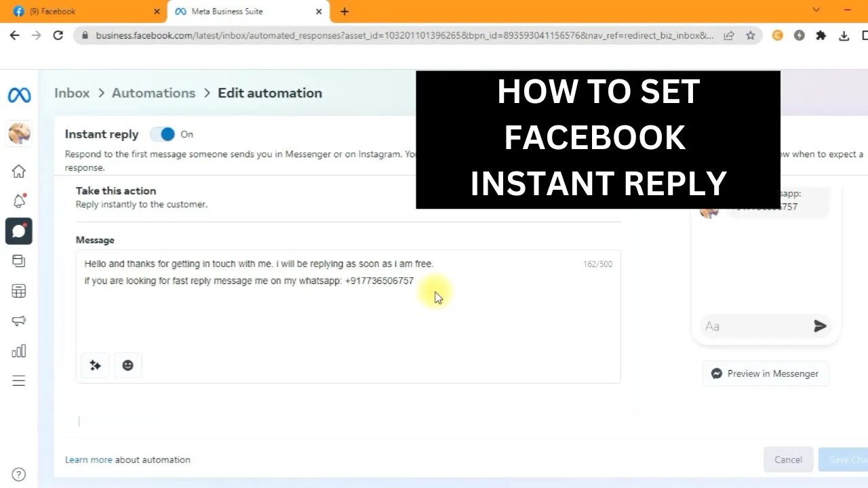Click 'Take this action' heading
The image size is (868, 488).
click(x=116, y=191)
